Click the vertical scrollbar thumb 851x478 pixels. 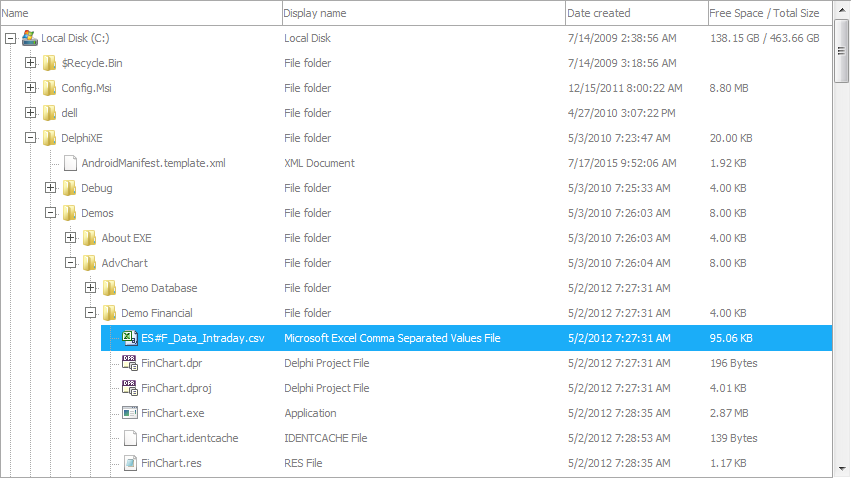tap(841, 51)
